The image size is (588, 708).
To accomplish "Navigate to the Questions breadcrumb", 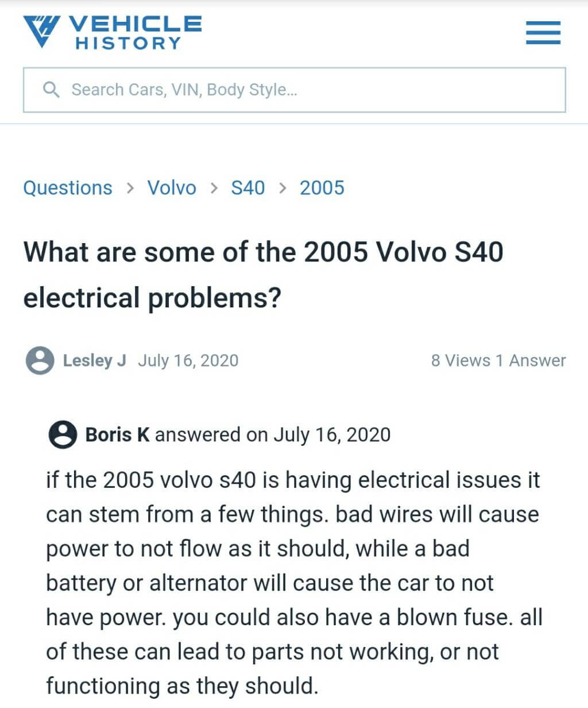I will coord(67,188).
